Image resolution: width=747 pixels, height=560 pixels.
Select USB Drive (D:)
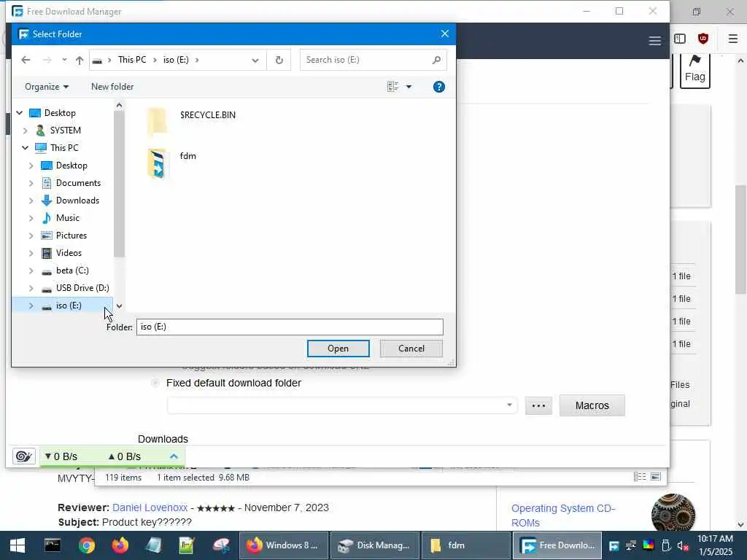[82, 288]
